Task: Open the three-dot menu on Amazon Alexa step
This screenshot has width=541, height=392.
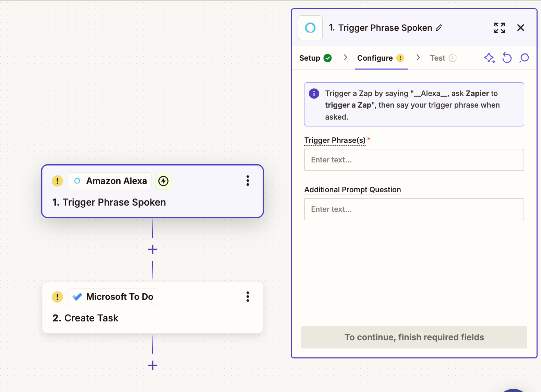Action: 248,181
